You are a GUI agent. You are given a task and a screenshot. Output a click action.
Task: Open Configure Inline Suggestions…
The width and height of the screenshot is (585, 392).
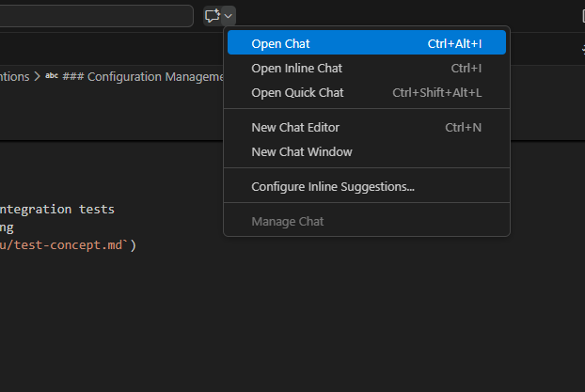367,186
